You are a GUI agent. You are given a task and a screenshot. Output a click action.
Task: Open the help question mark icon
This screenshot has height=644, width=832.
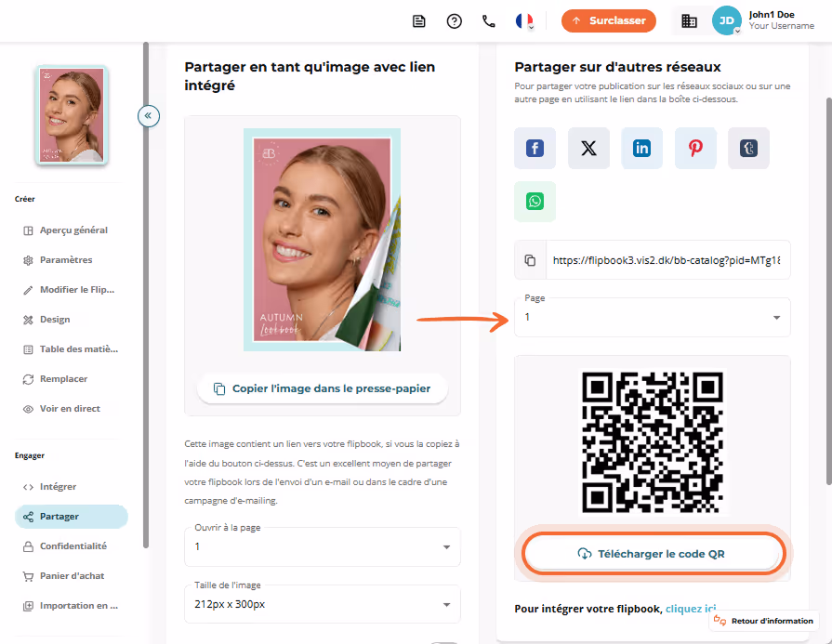tap(455, 21)
